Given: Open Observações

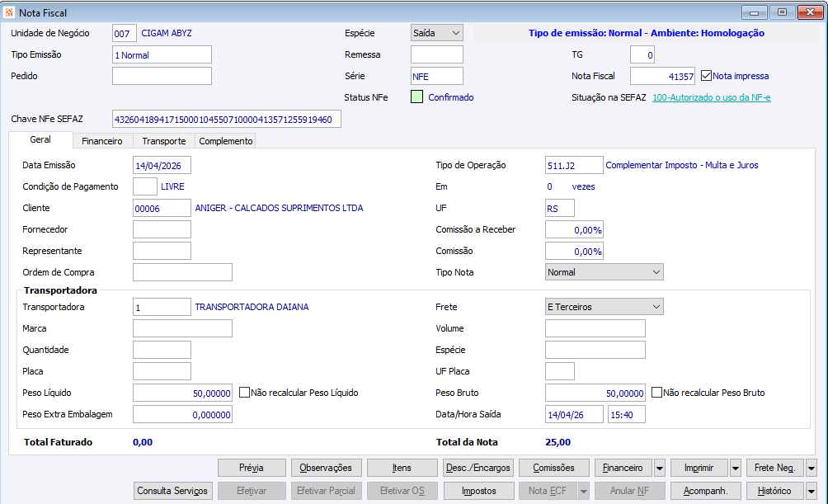Looking at the screenshot, I should 326,468.
